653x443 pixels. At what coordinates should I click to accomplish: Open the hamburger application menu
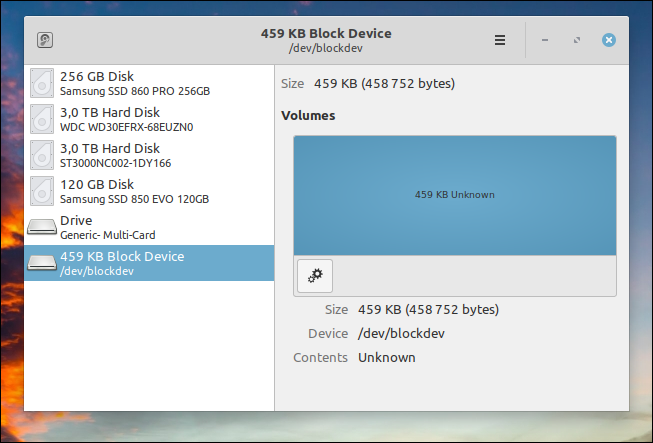500,40
